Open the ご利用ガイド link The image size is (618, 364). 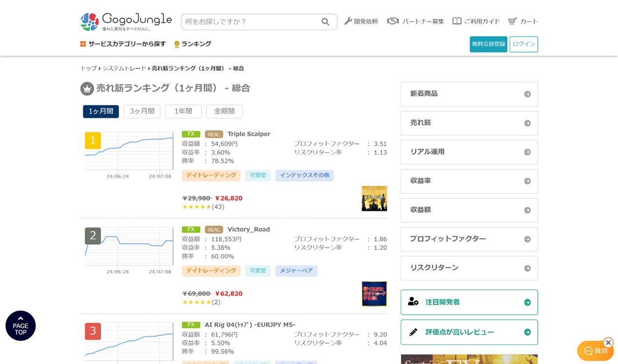[476, 21]
